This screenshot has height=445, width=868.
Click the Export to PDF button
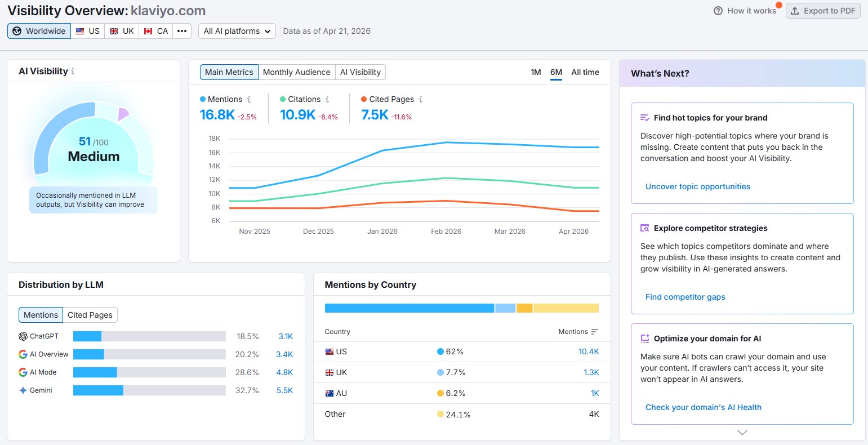[823, 11]
